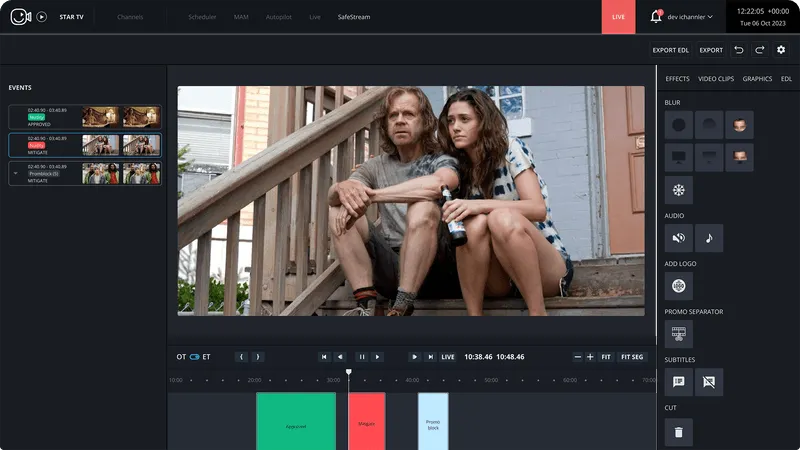Skip to the previous segment start
The image size is (800, 450).
tap(323, 357)
